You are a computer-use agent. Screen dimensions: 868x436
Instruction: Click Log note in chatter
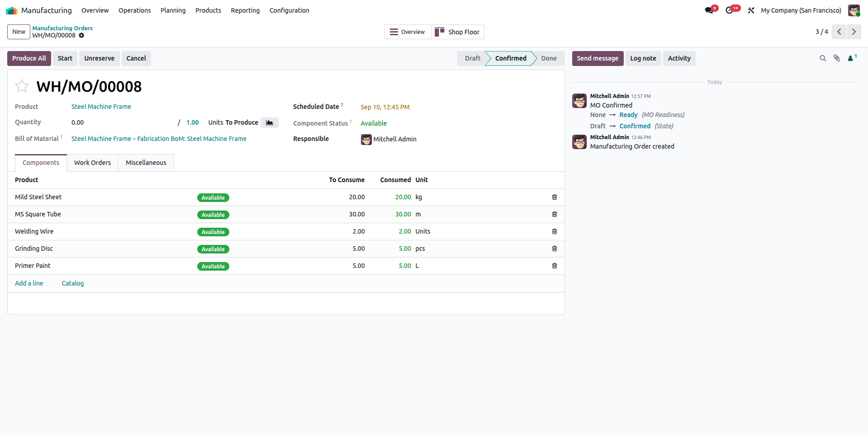643,58
